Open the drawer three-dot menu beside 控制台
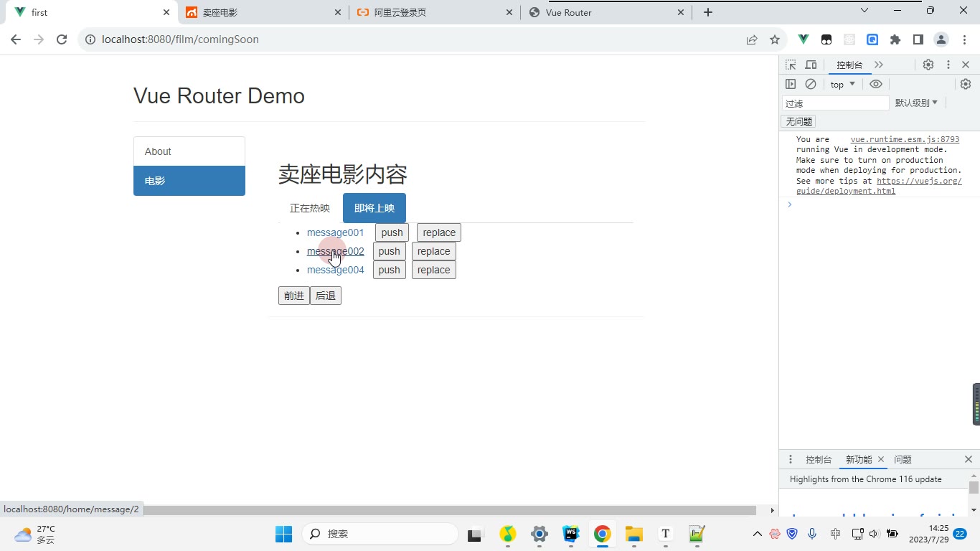Viewport: 980px width, 551px height. pos(791,459)
